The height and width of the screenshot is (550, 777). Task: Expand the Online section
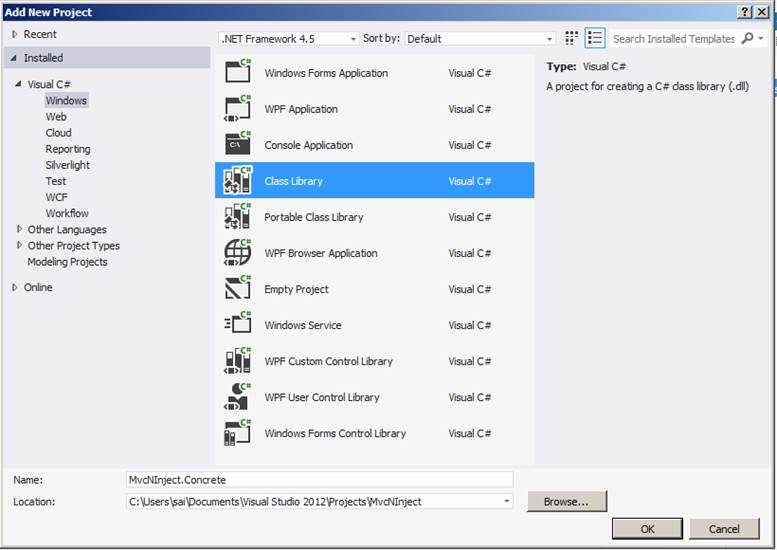[15, 287]
